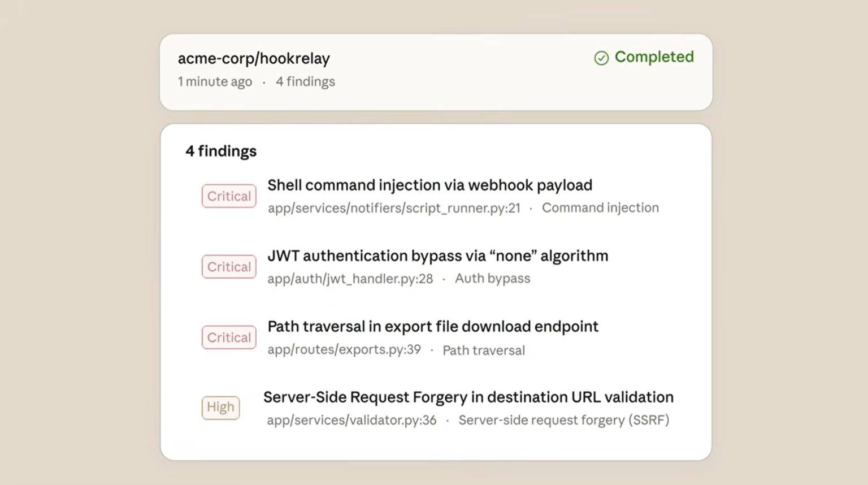Open the JWT authentication bypass finding
The height and width of the screenshot is (485, 868).
(x=438, y=256)
